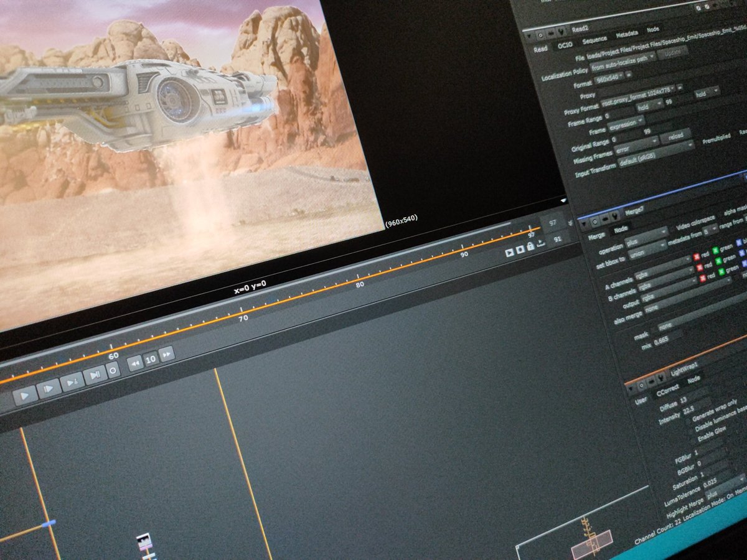Image resolution: width=747 pixels, height=560 pixels.
Task: Click the skip back by increment button
Action: click(134, 363)
